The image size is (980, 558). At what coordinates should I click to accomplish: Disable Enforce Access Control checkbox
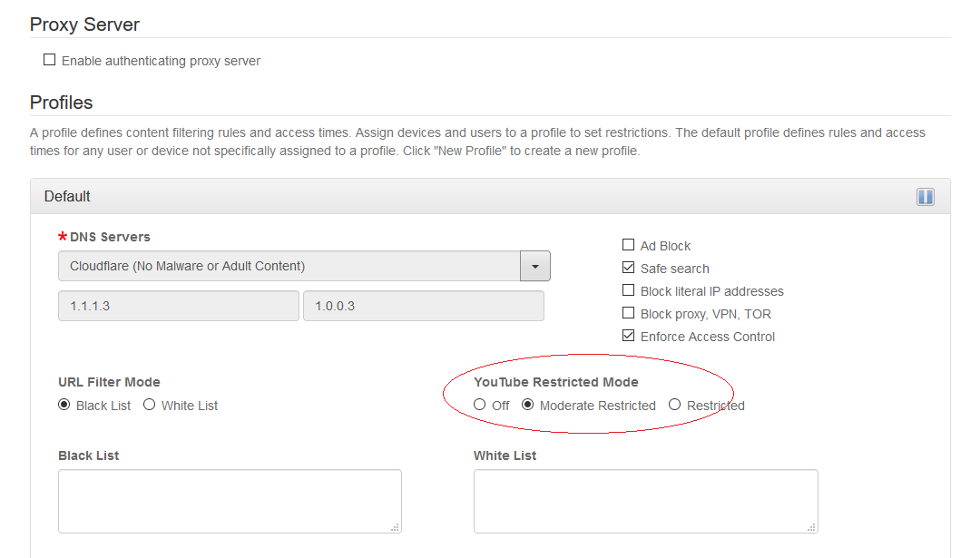(628, 336)
